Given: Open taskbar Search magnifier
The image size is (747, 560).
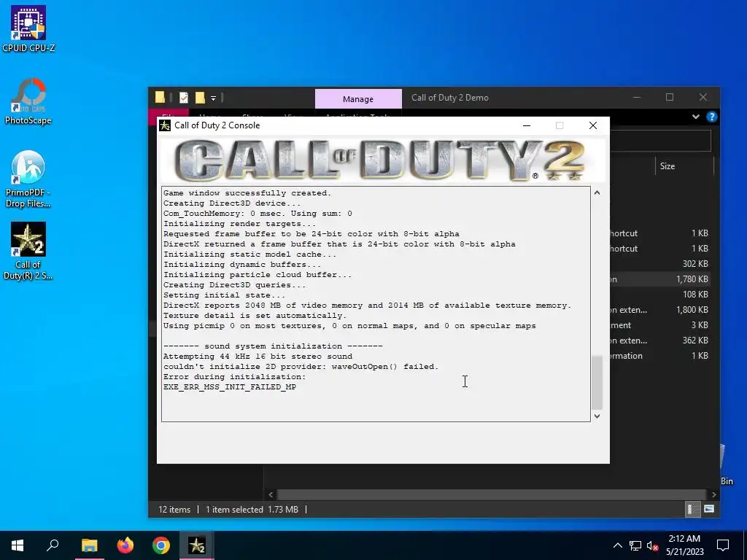Looking at the screenshot, I should point(53,545).
